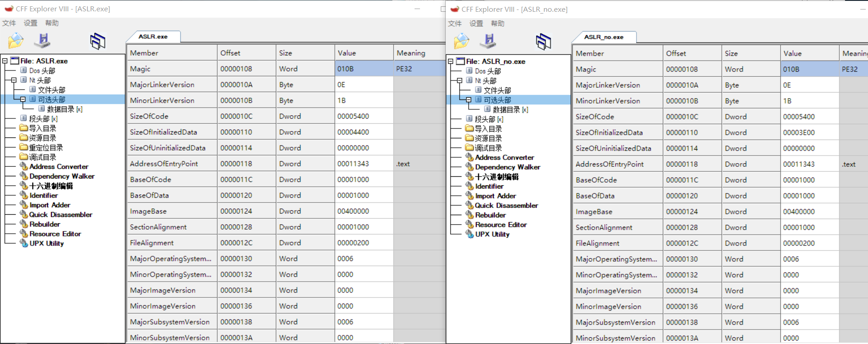
Task: Collapse the Nt 头部 node in ASLR.exe tree
Action: [x=14, y=80]
